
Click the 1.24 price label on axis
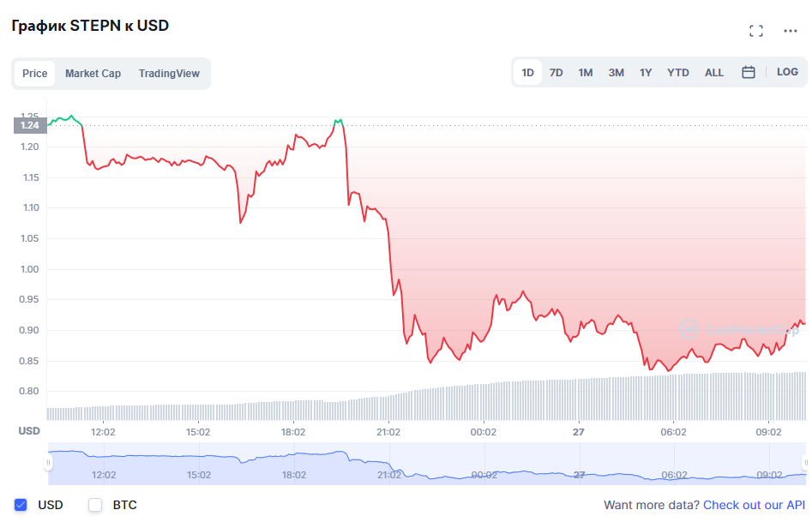[30, 125]
